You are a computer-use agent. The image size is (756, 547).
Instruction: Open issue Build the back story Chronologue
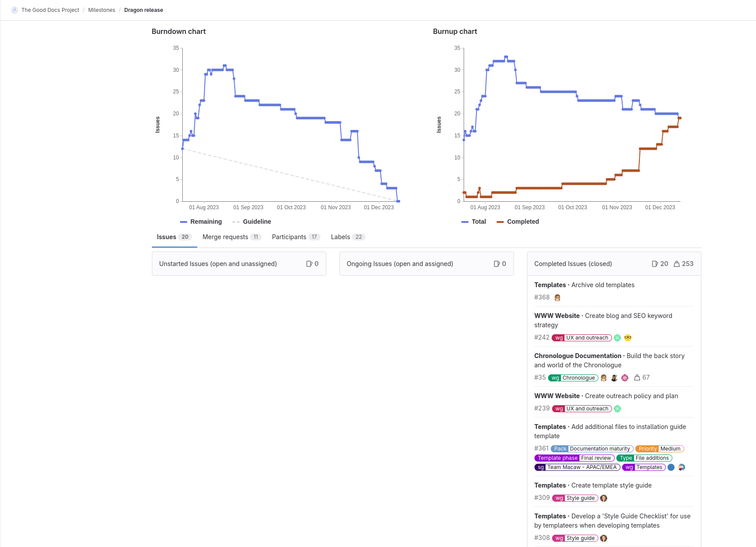click(609, 360)
